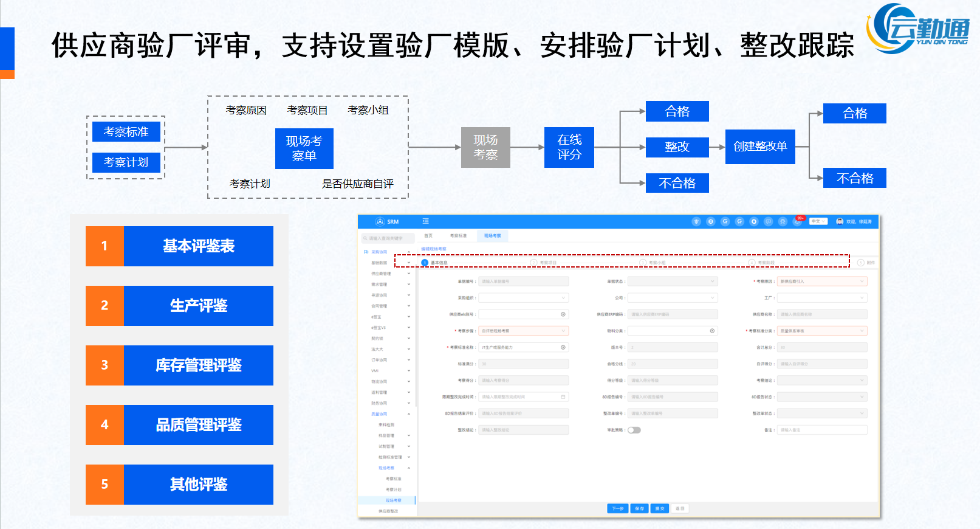The height and width of the screenshot is (529, 980).
Task: Click the 保存 button
Action: [x=639, y=508]
